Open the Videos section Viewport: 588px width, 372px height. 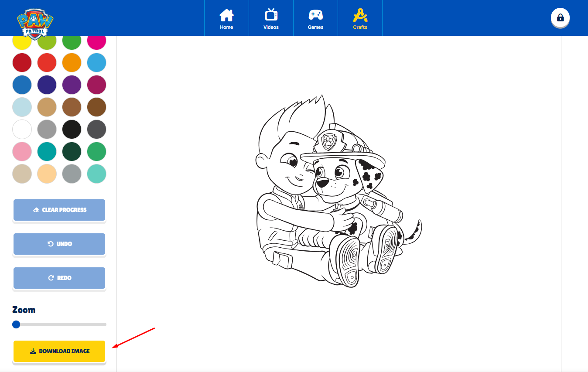(x=271, y=18)
